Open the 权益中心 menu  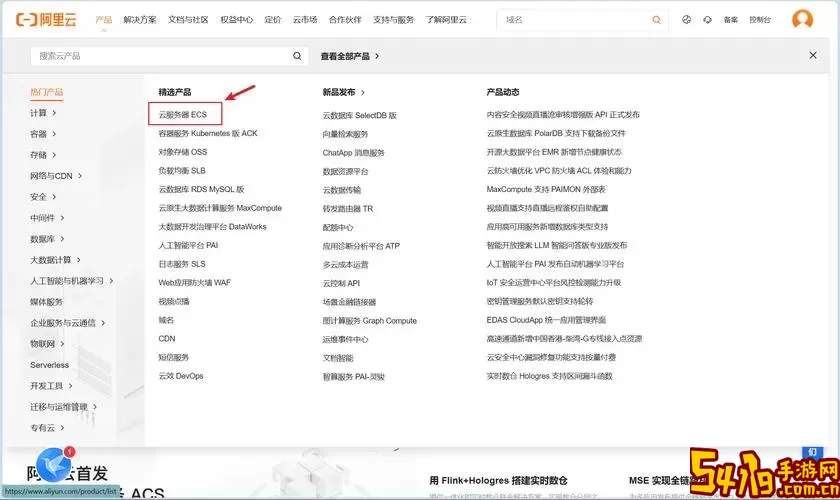point(236,20)
